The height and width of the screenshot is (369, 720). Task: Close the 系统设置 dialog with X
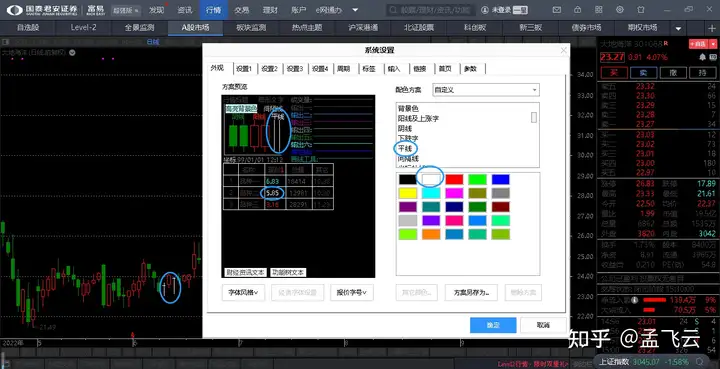(563, 50)
